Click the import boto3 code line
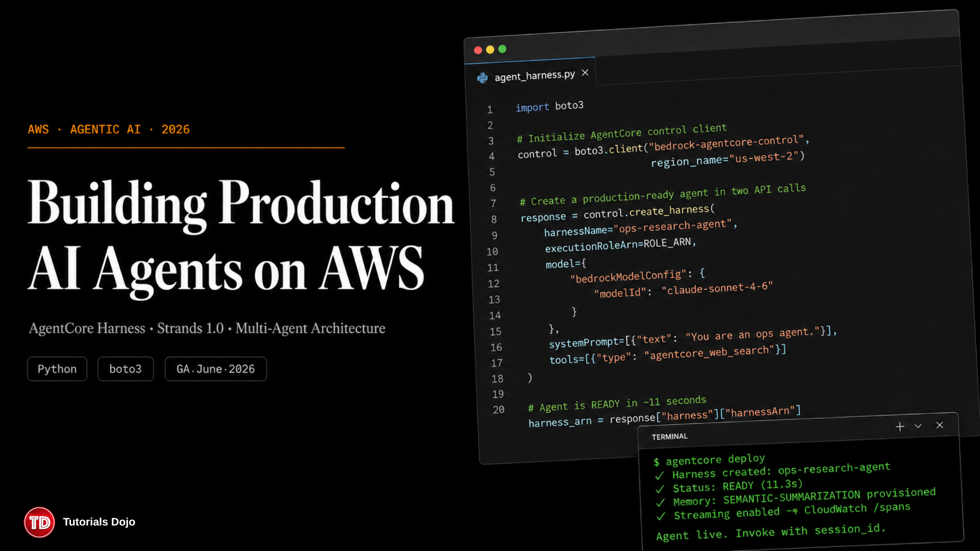This screenshot has width=980, height=551. 549,107
